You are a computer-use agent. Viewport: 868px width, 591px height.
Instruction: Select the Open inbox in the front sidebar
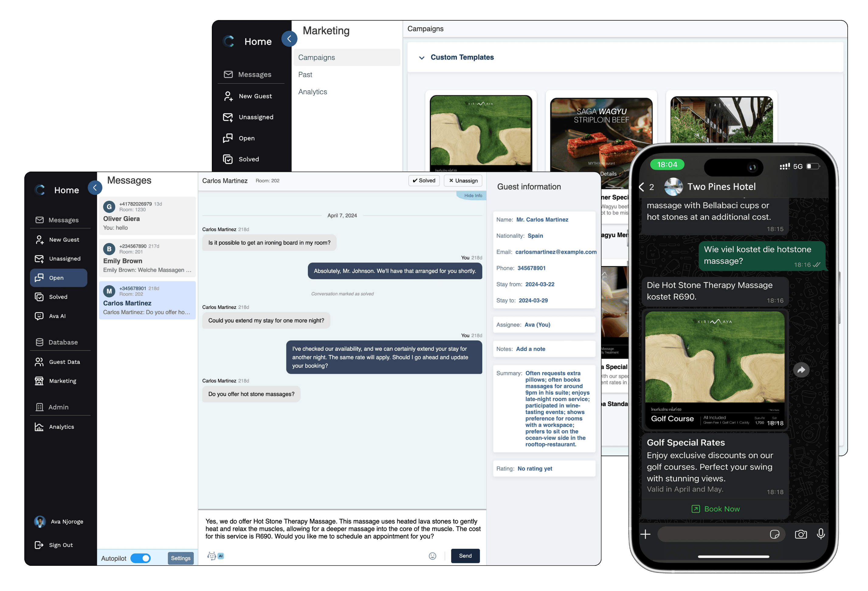coord(59,278)
